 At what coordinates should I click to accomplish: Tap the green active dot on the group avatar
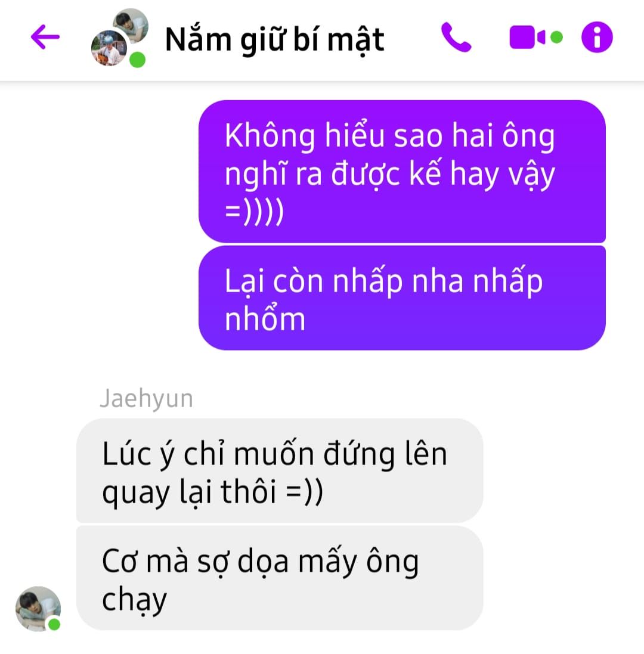pyautogui.click(x=137, y=60)
